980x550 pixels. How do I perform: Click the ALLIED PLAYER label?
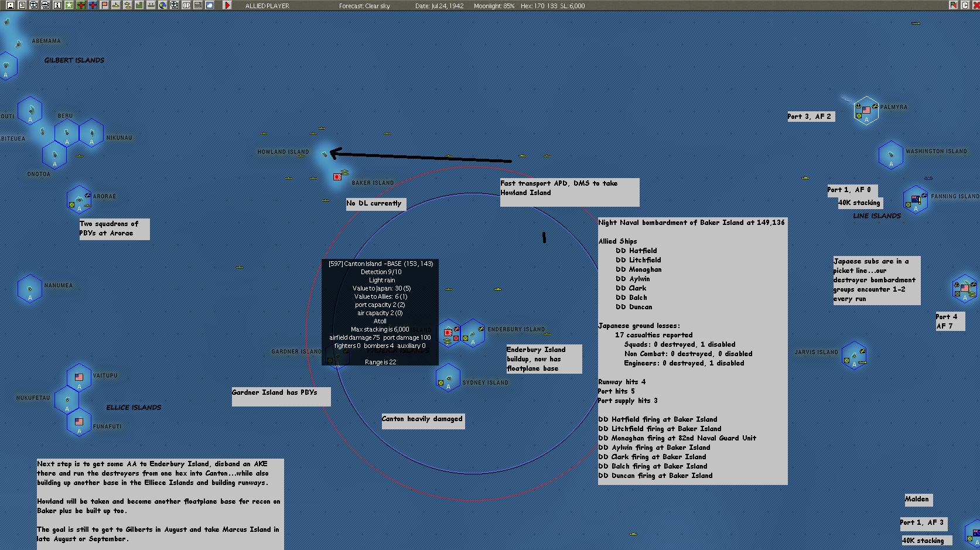[x=267, y=6]
